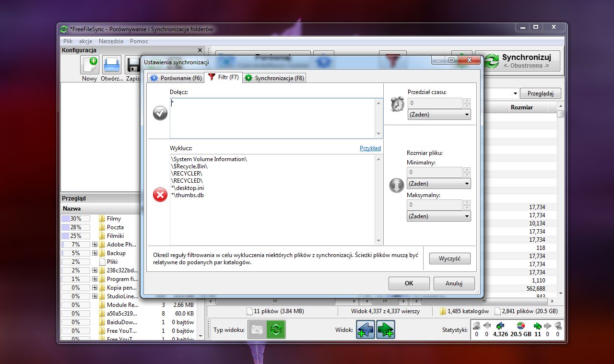The image size is (614, 364).
Task: Toggle the green right create arrow view filter
Action: (386, 330)
